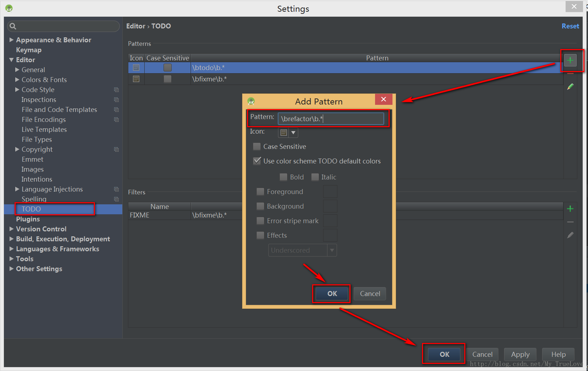Click the project-level icon beside Language Injections

[116, 189]
